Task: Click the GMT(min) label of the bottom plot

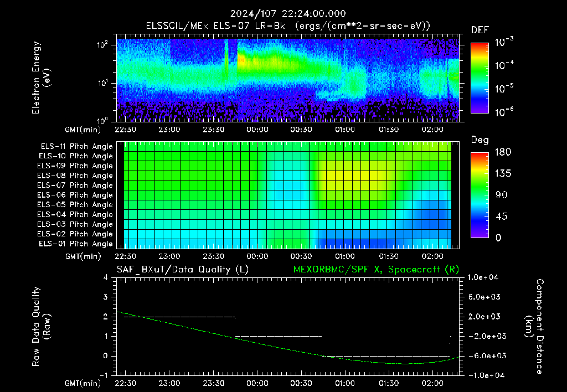Action: tap(83, 383)
